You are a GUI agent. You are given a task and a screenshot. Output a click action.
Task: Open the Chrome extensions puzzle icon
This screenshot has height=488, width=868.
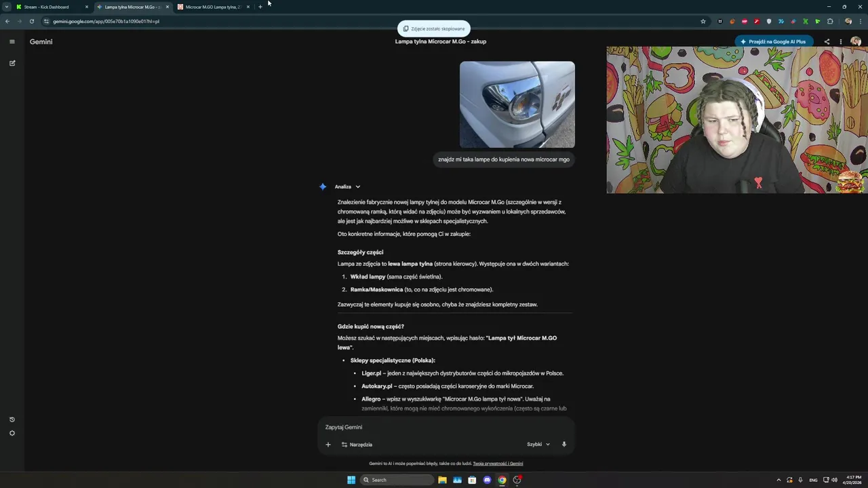pos(830,21)
